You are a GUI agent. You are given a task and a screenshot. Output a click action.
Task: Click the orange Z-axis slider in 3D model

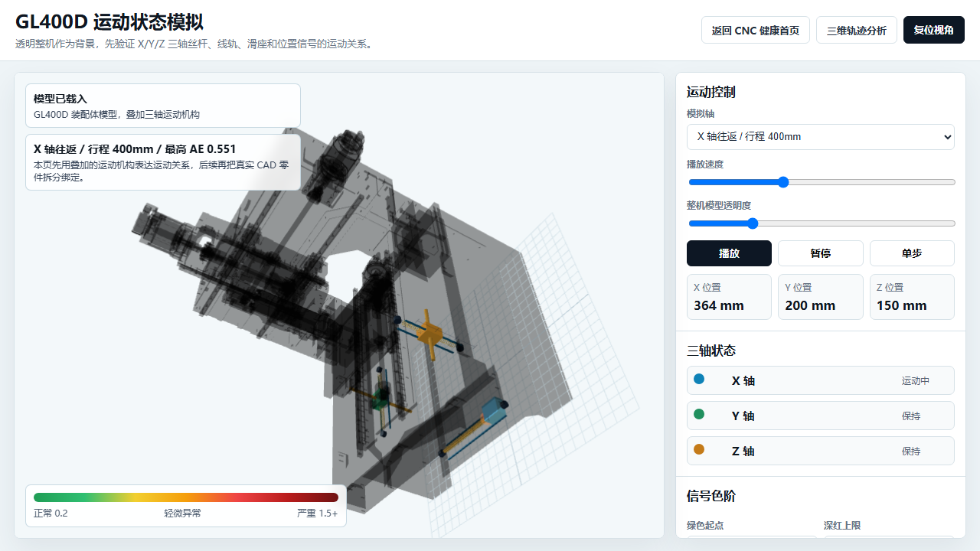(430, 335)
